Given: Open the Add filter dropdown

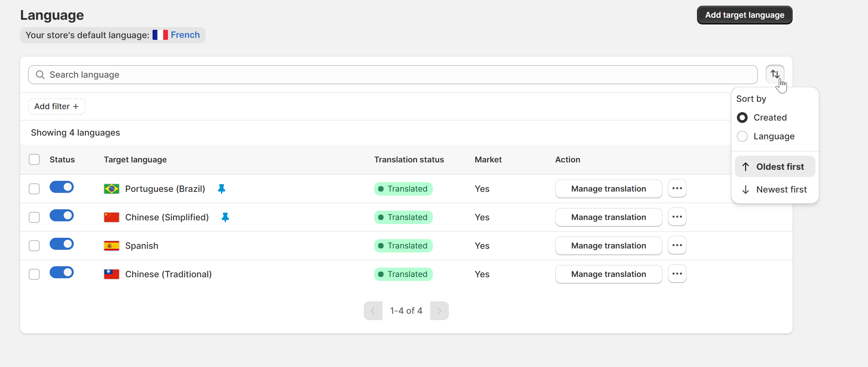Looking at the screenshot, I should [x=57, y=106].
